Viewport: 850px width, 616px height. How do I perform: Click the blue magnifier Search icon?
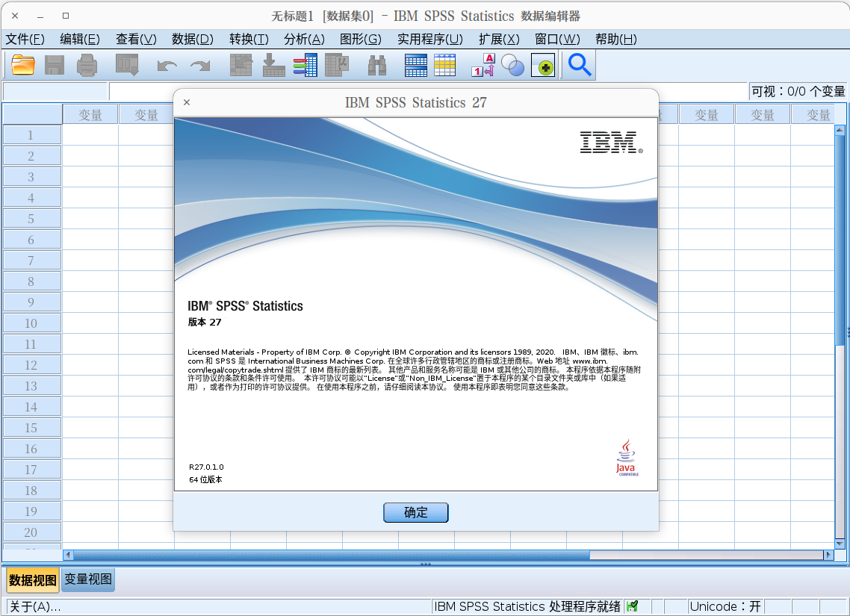click(580, 65)
